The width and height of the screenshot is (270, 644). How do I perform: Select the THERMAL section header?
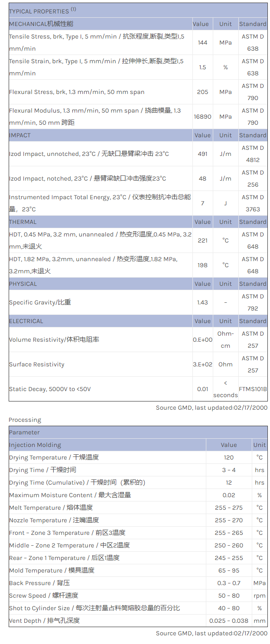[x=22, y=222]
